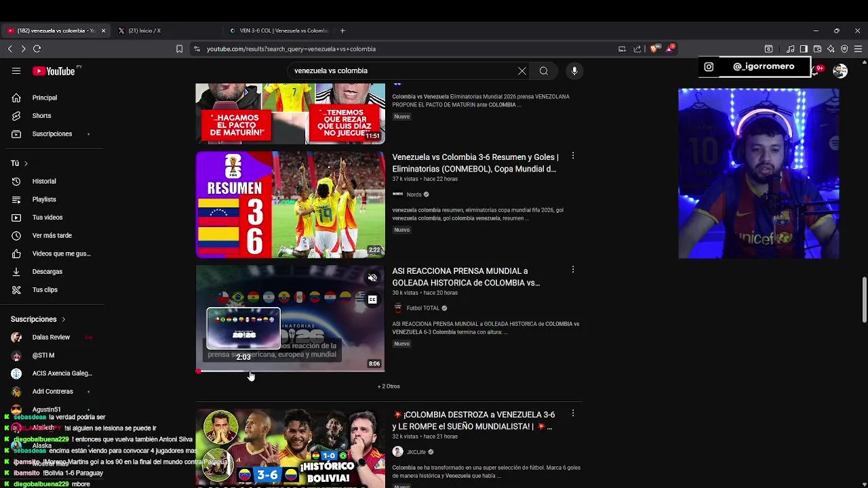Screen dimensions: 868x488
Task: Open Brave Wallet icon
Action: coord(817,49)
